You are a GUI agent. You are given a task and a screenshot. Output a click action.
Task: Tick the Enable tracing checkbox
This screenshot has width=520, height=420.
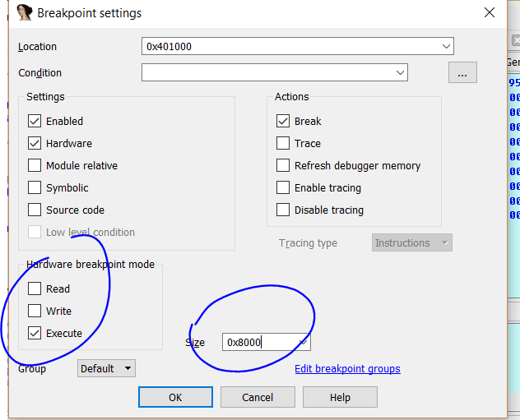[283, 187]
